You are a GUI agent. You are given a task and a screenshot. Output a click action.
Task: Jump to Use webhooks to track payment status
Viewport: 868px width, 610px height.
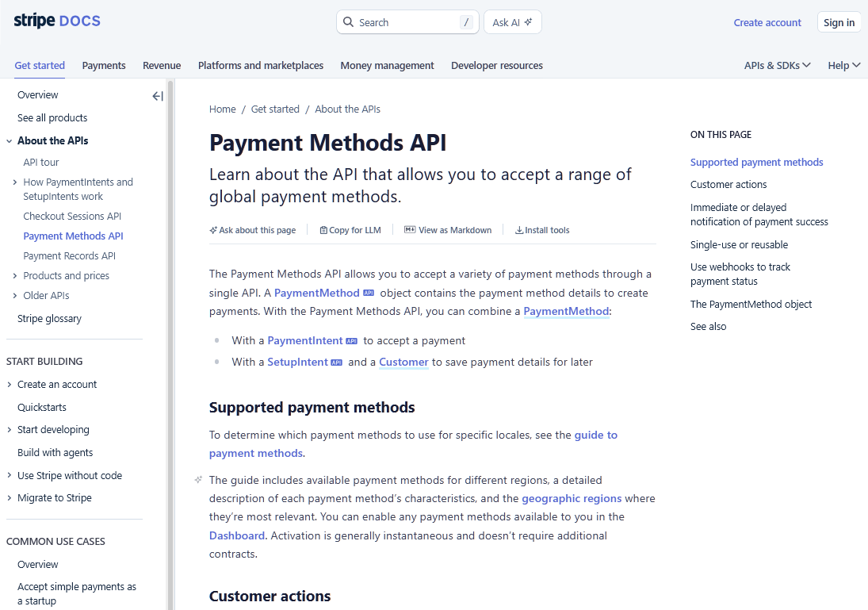click(x=740, y=274)
